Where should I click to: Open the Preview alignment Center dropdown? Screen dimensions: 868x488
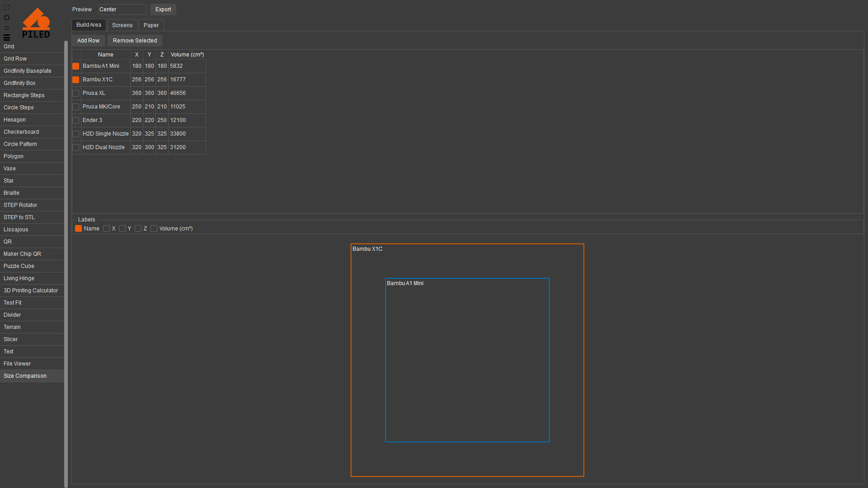tap(122, 9)
